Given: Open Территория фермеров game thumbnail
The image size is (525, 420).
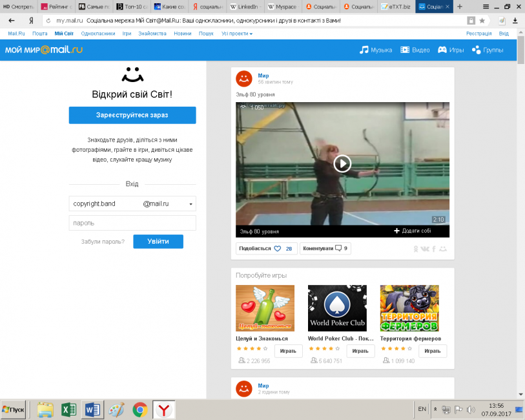Looking at the screenshot, I should (x=409, y=308).
